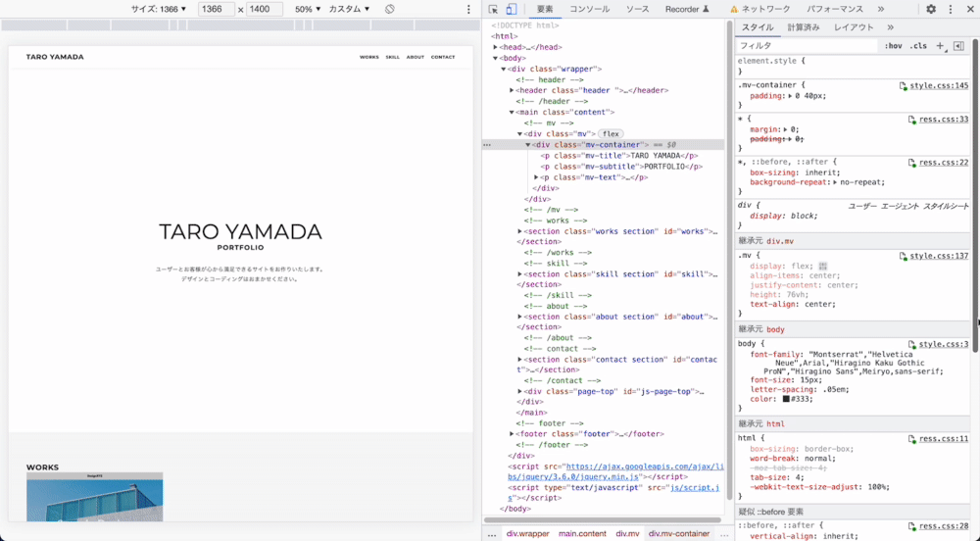Click the styles filter (フィルタ) field
This screenshot has height=541, width=980.
(808, 46)
